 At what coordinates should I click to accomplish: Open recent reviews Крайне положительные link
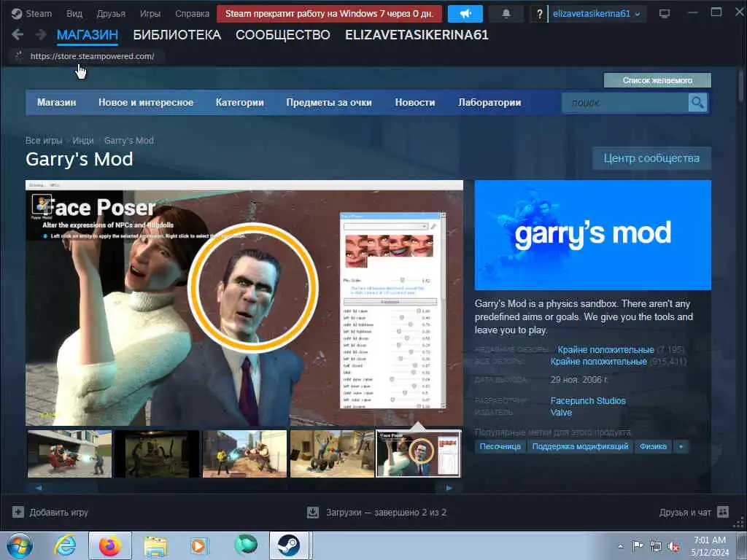point(605,349)
